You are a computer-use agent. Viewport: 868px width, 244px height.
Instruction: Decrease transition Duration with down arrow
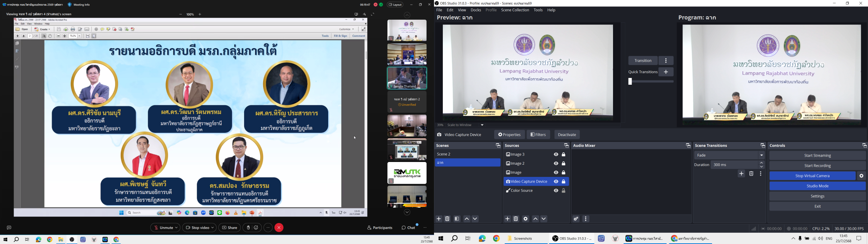tap(762, 167)
